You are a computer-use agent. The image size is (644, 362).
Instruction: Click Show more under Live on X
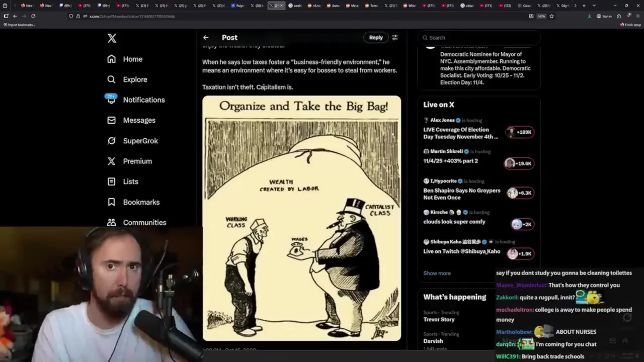(437, 273)
